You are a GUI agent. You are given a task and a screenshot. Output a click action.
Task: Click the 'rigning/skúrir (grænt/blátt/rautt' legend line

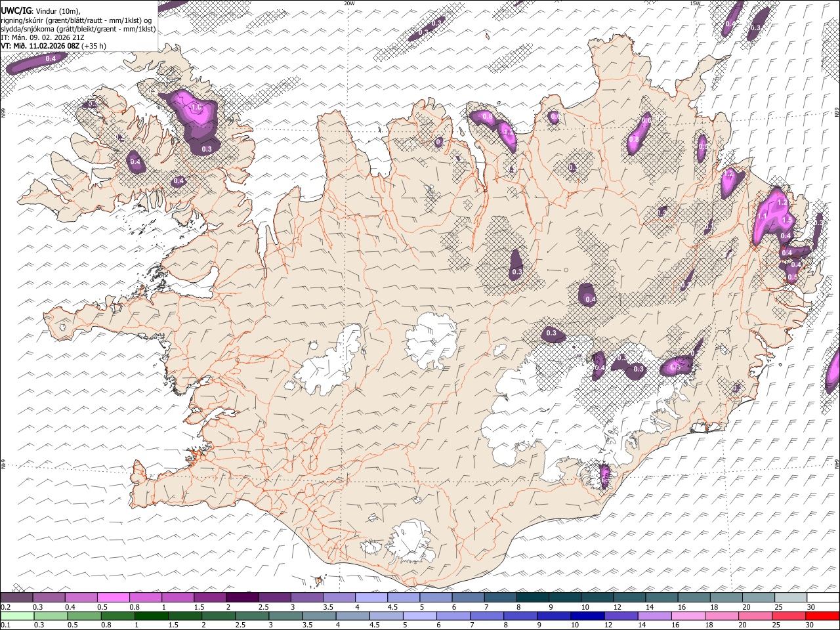(x=77, y=20)
